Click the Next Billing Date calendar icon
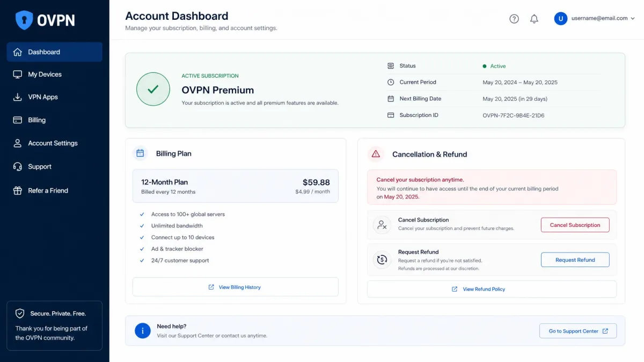Image resolution: width=644 pixels, height=362 pixels. [x=391, y=99]
